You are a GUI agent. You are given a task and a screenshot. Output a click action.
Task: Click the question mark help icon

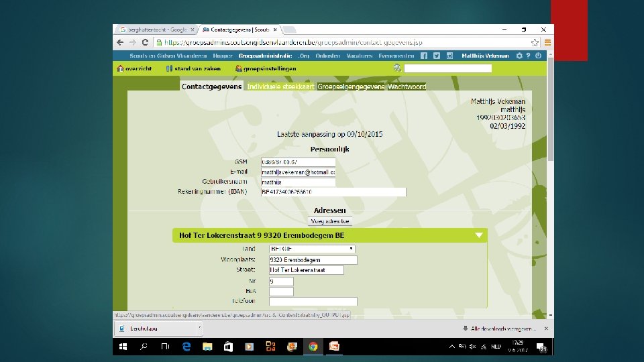[528, 56]
